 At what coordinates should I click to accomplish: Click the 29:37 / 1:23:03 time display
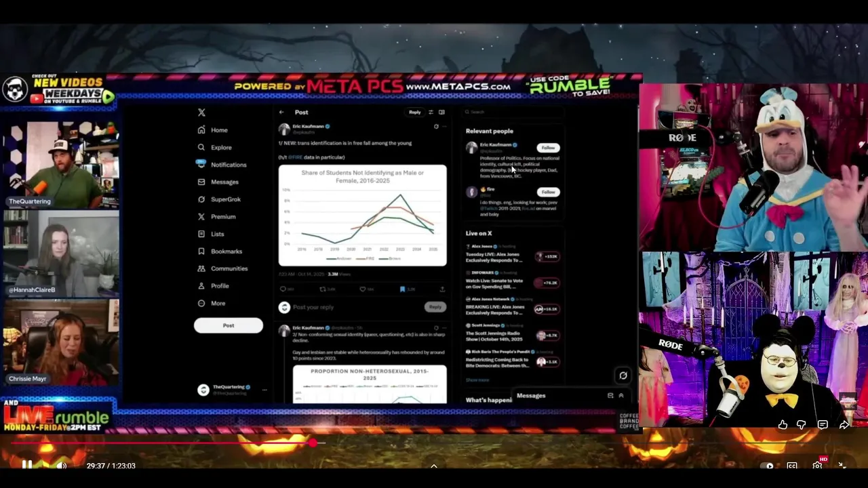111,466
